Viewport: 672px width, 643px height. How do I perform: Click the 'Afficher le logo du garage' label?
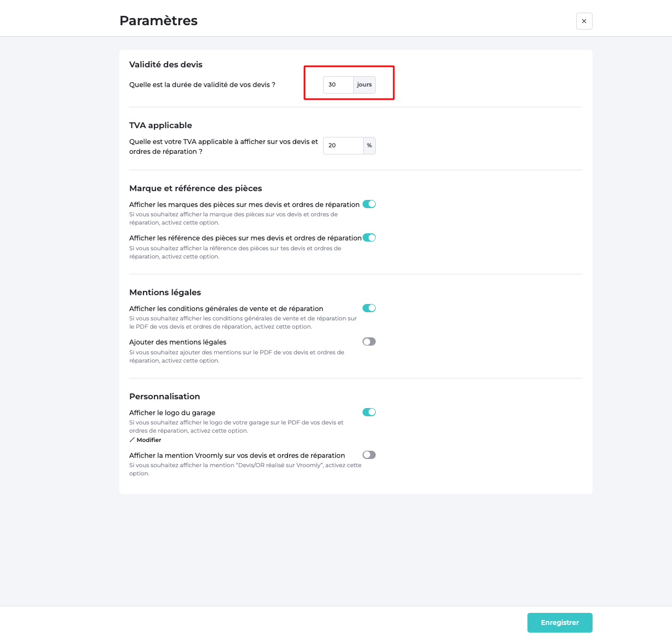(x=172, y=412)
